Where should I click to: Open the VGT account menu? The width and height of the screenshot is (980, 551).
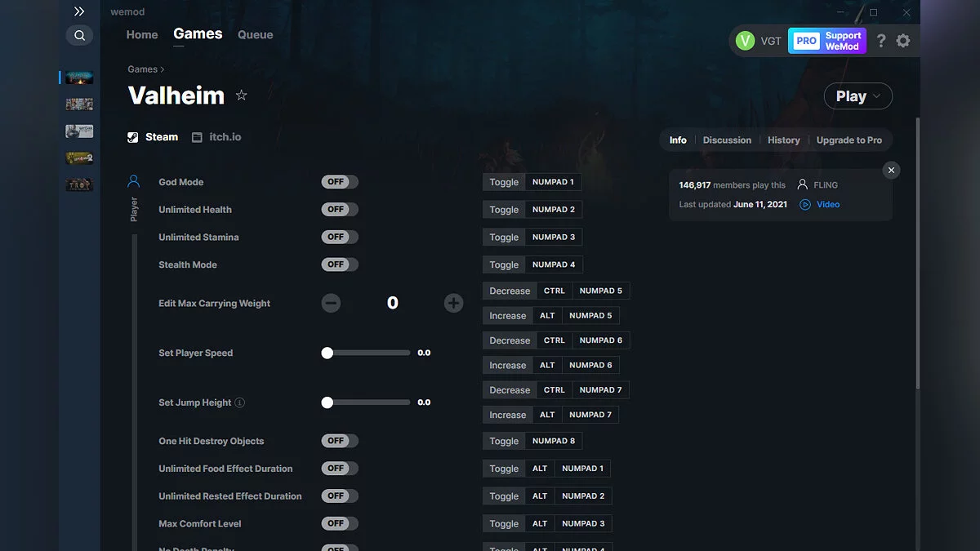[758, 40]
